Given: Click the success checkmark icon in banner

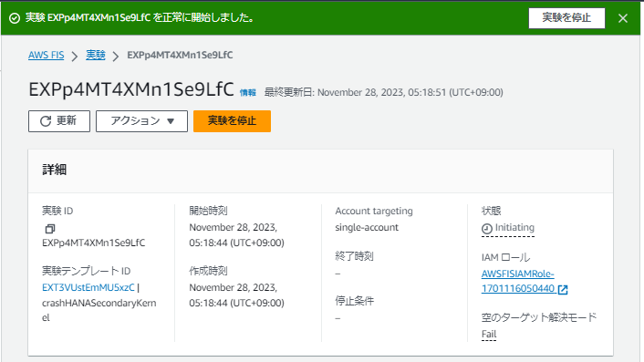Looking at the screenshot, I should [15, 18].
